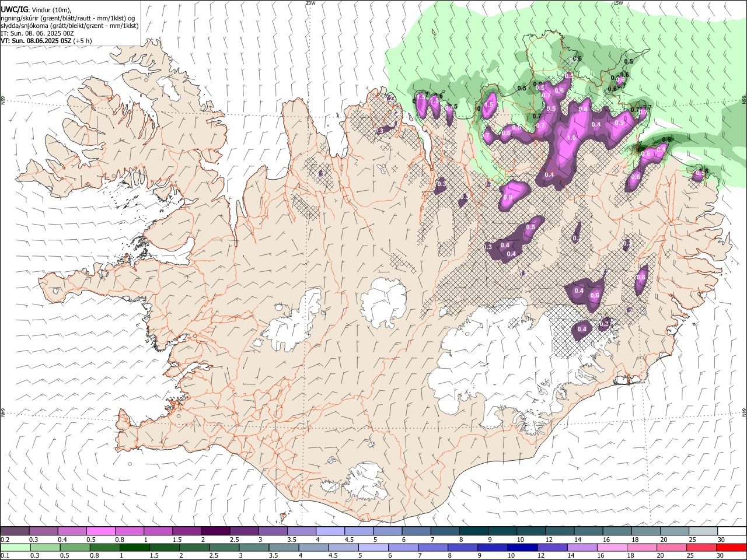
Task: Select the 3–3.5 purple snow scale swatch
Action: click(273, 531)
